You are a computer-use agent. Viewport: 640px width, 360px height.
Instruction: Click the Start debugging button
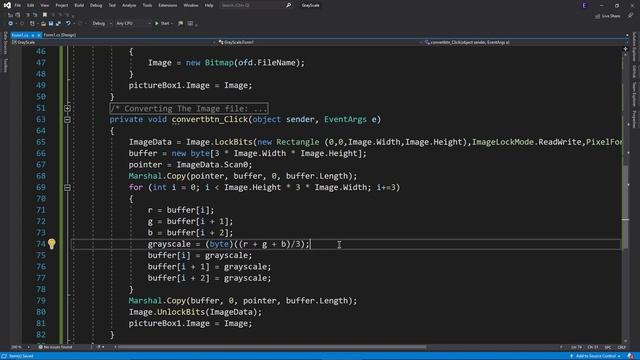pos(162,24)
